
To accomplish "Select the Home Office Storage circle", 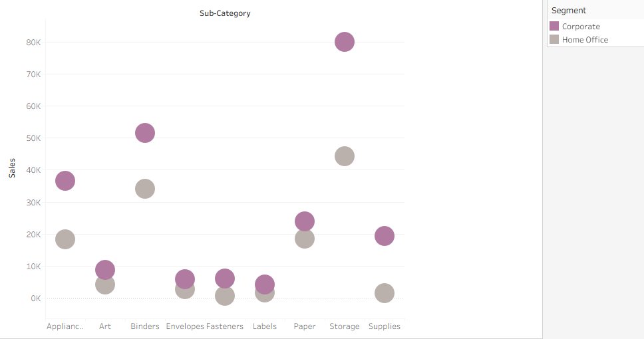I will click(x=345, y=156).
